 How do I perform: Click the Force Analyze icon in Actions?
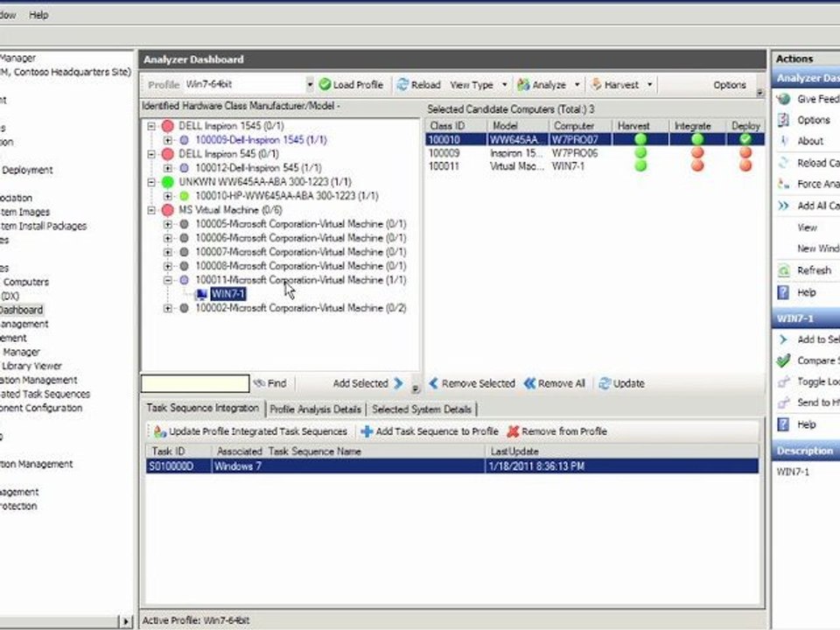click(x=783, y=185)
